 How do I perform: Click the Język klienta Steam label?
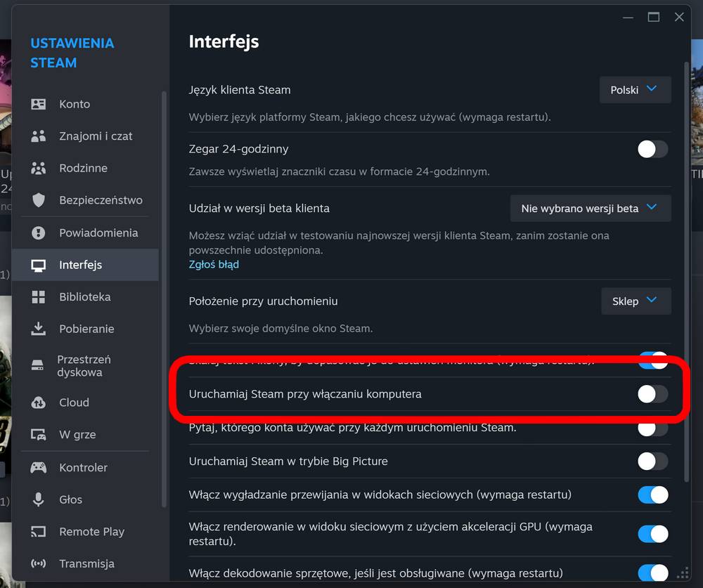[x=240, y=90]
